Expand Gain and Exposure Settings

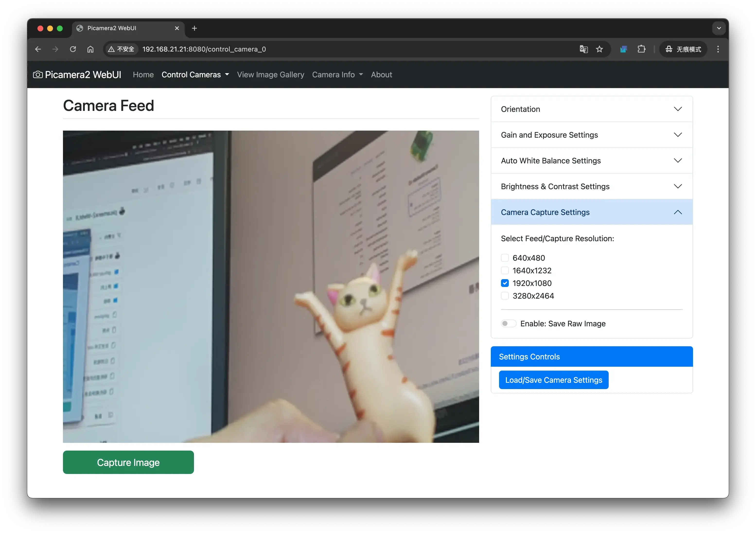(x=591, y=135)
